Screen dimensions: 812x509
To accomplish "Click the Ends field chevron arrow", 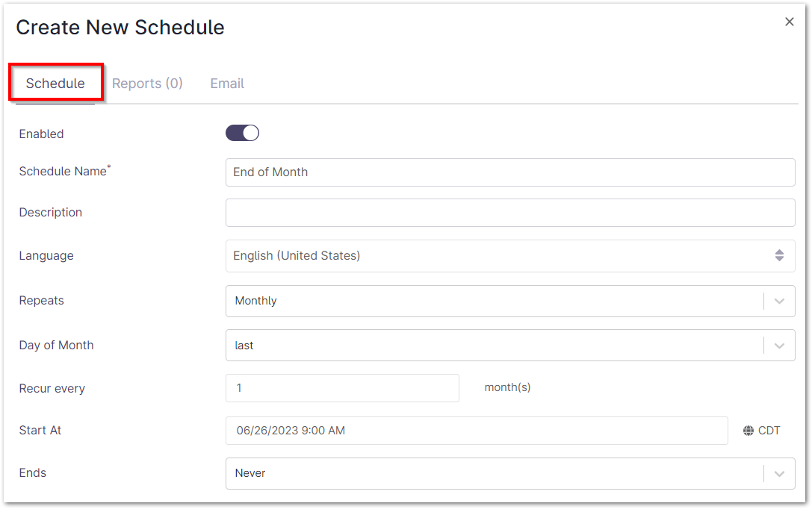I will coord(779,473).
